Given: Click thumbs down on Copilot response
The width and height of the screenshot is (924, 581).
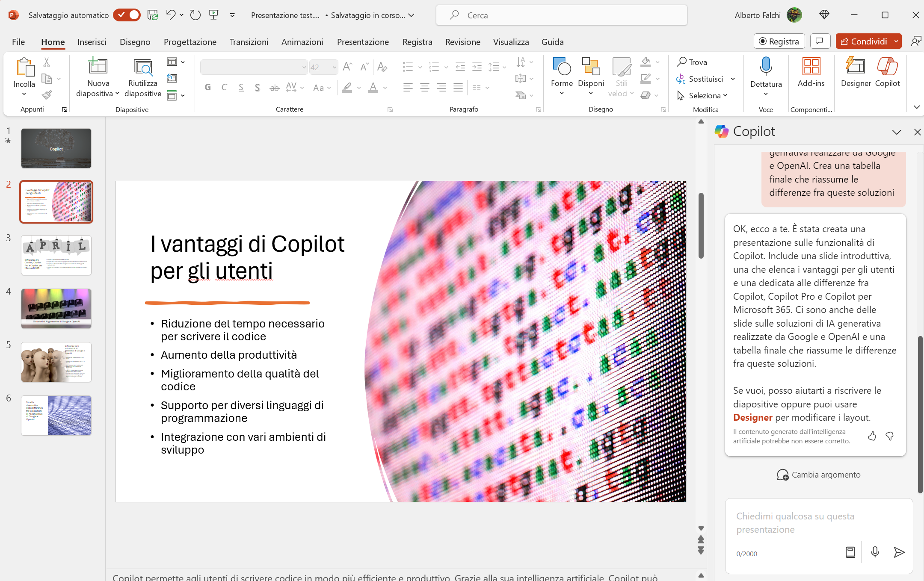Looking at the screenshot, I should [x=890, y=436].
